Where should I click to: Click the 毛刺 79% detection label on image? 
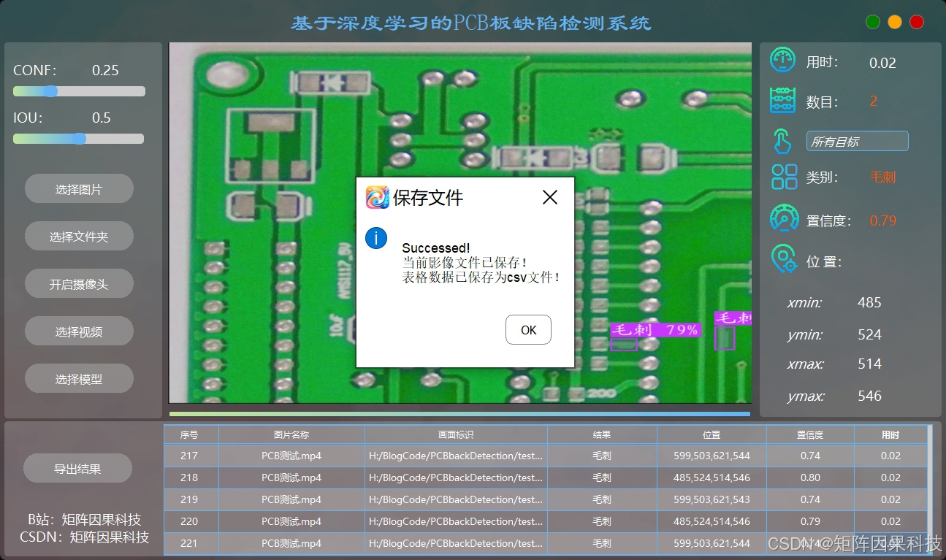[x=655, y=330]
